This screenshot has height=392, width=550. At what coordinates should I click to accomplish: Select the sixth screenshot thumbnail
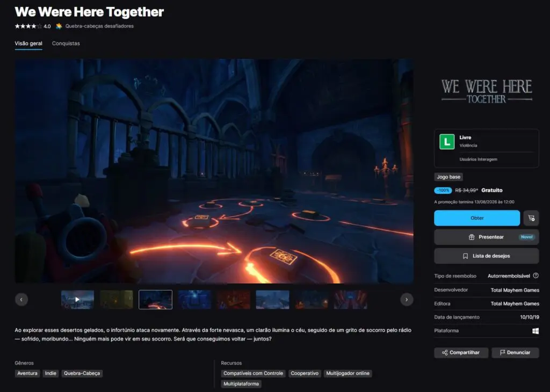(272, 300)
